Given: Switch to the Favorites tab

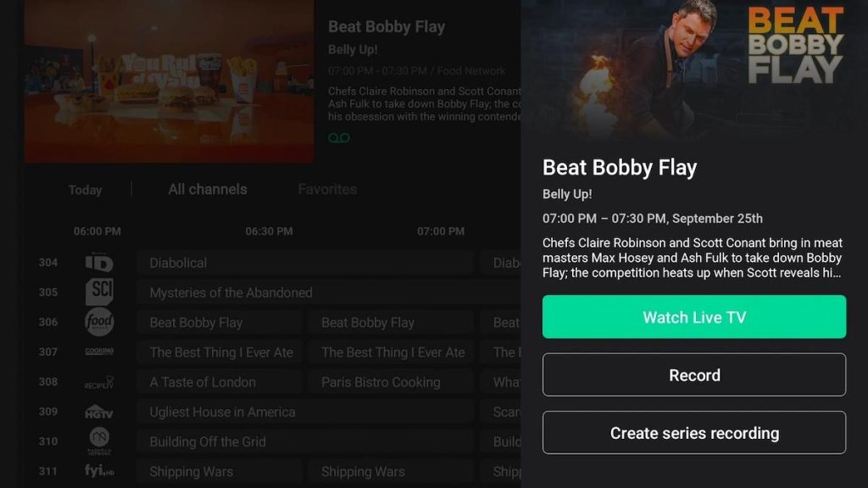Looking at the screenshot, I should point(327,189).
